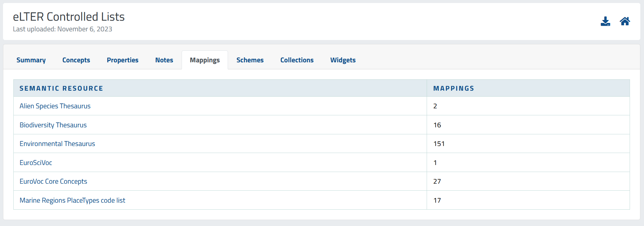This screenshot has height=226, width=644.
Task: Click the download icon
Action: 605,21
